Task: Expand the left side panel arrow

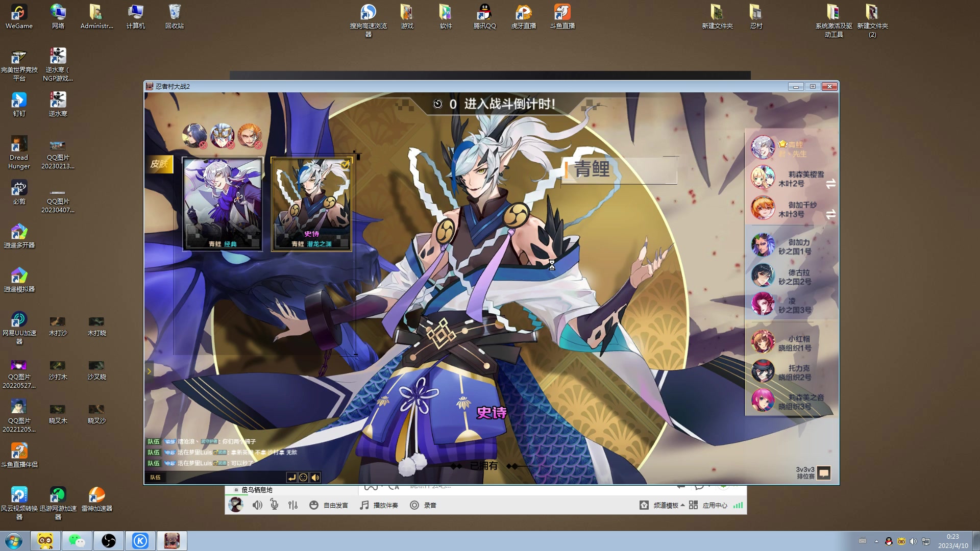Action: pos(149,371)
